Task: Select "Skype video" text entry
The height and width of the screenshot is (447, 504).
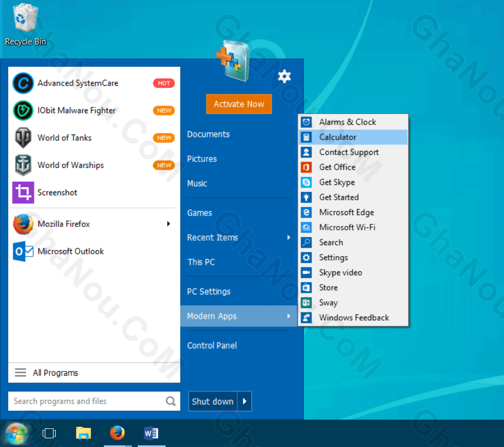Action: coord(341,272)
